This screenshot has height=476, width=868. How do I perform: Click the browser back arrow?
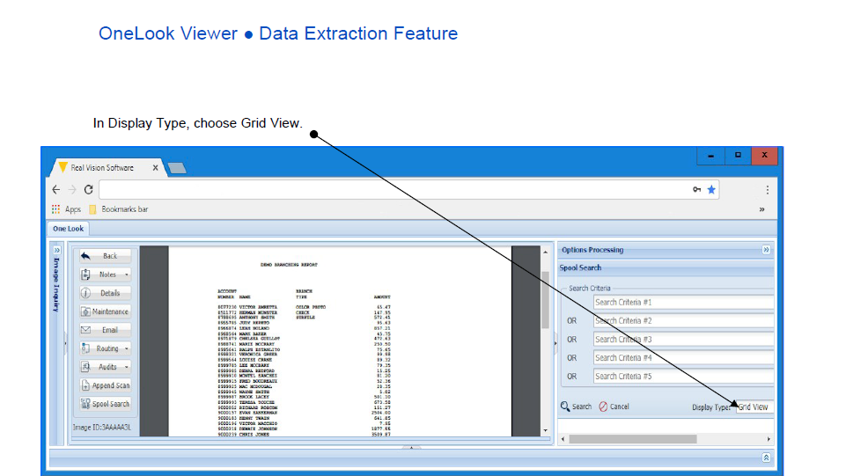pyautogui.click(x=56, y=190)
